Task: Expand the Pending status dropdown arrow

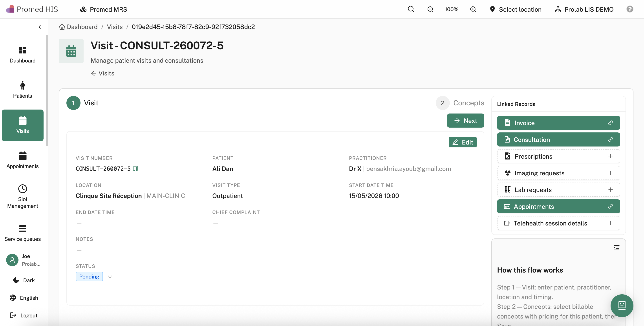Action: (110, 277)
